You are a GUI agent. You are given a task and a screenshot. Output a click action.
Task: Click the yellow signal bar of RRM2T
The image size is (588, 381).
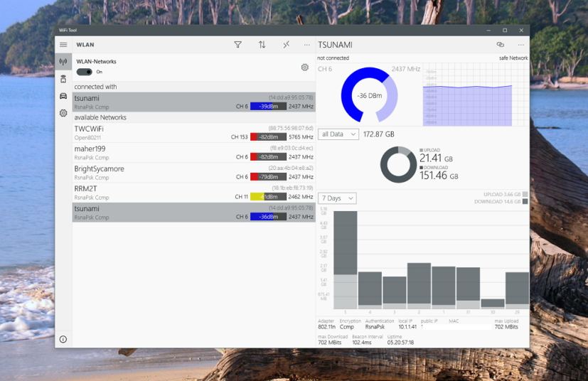click(x=268, y=196)
